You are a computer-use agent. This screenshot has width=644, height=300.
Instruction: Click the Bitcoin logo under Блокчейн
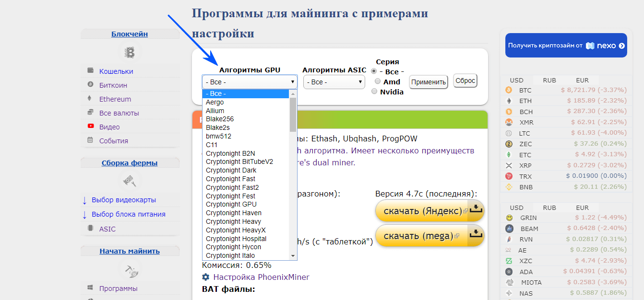[130, 52]
